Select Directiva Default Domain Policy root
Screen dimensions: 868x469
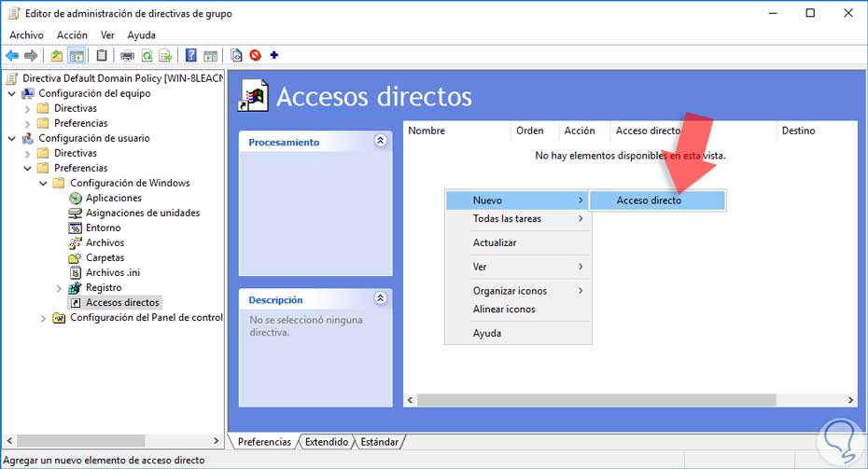(123, 78)
